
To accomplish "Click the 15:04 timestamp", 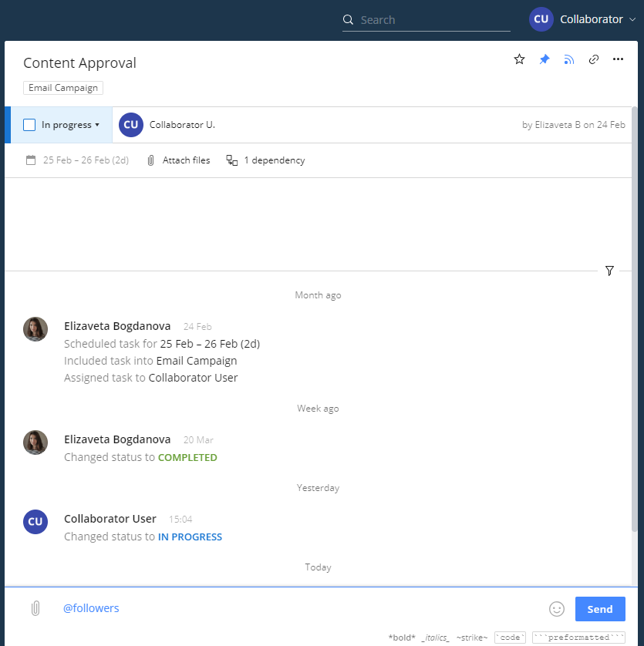I will tap(180, 519).
